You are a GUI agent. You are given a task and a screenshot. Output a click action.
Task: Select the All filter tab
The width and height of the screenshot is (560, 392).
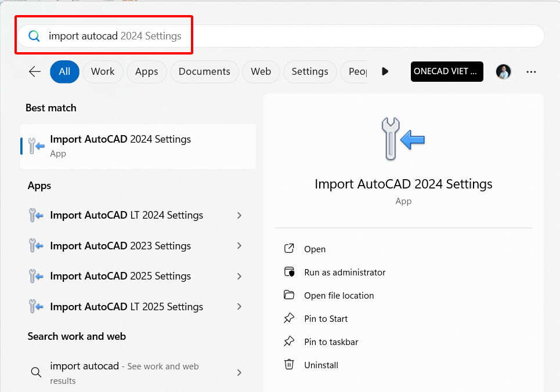tap(64, 72)
